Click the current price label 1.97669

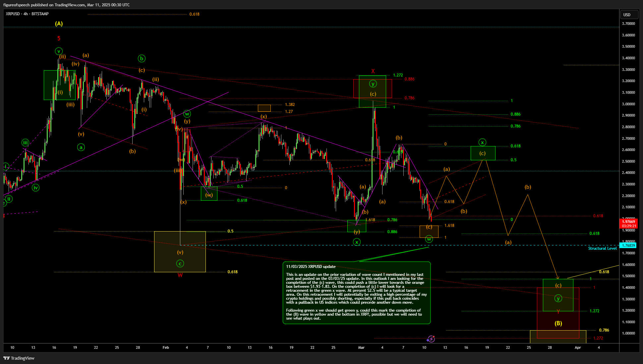click(x=628, y=222)
